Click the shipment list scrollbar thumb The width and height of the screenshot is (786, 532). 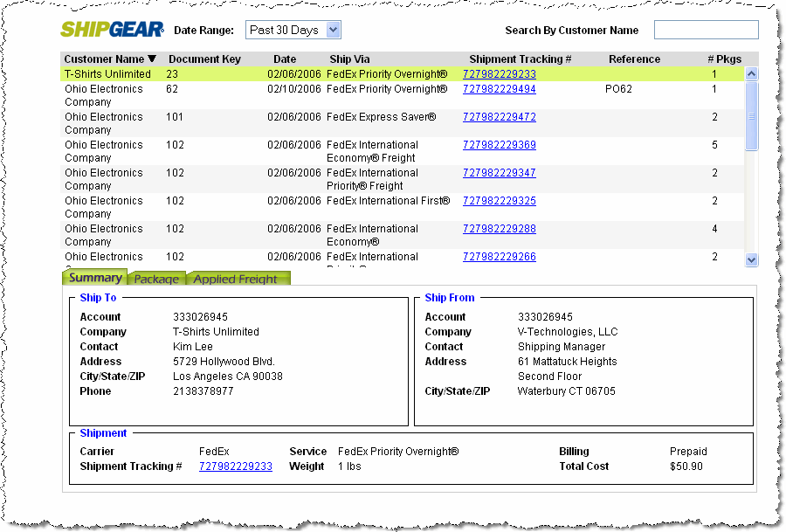[751, 116]
